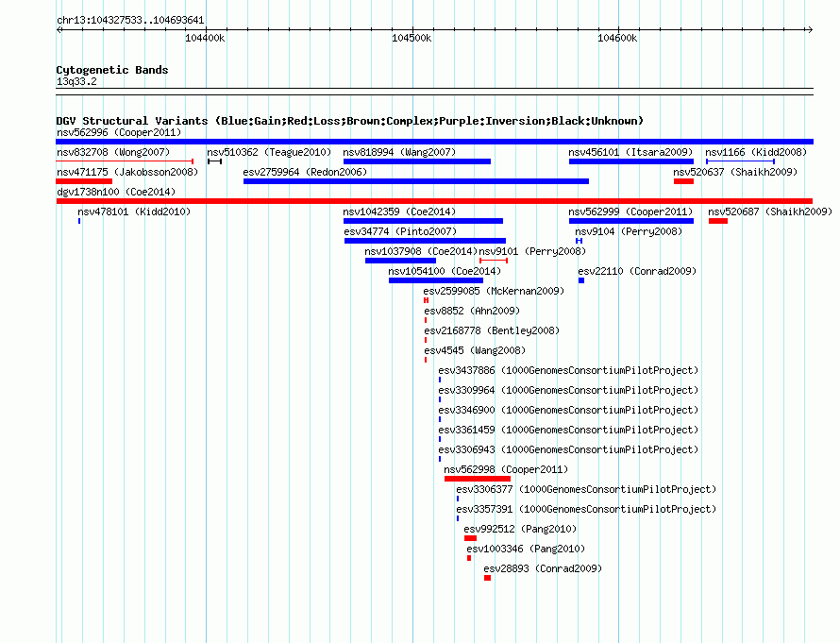Open the nsv1042359 (Coe2014) blue bar

click(423, 221)
